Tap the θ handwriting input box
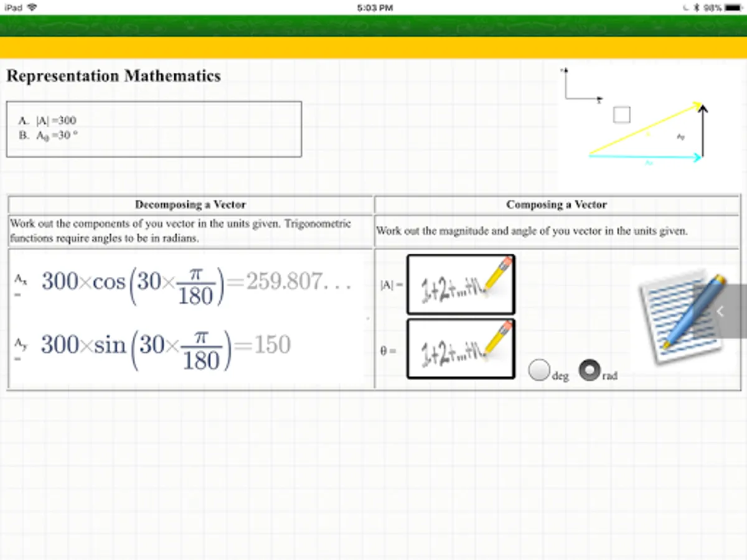The image size is (747, 560). coord(461,348)
